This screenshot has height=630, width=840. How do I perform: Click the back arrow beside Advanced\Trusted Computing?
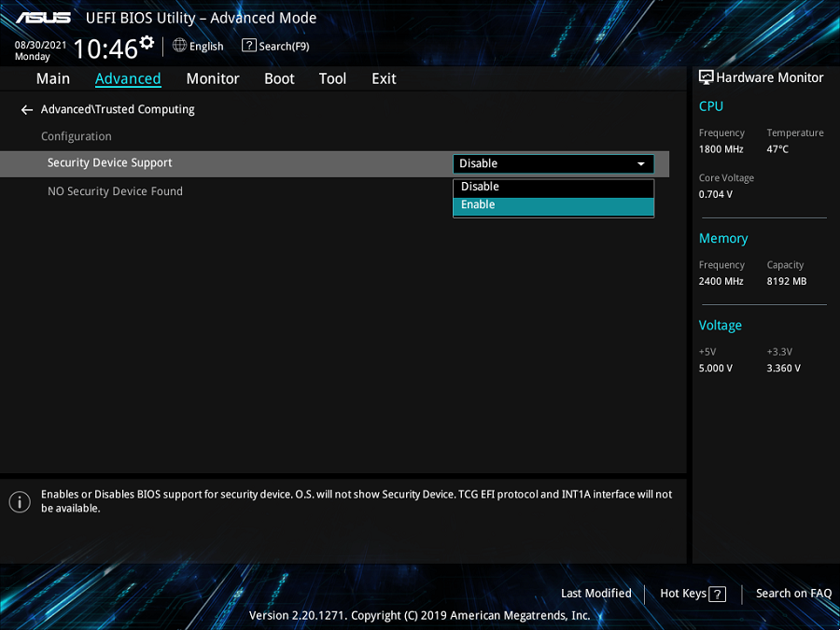26,110
